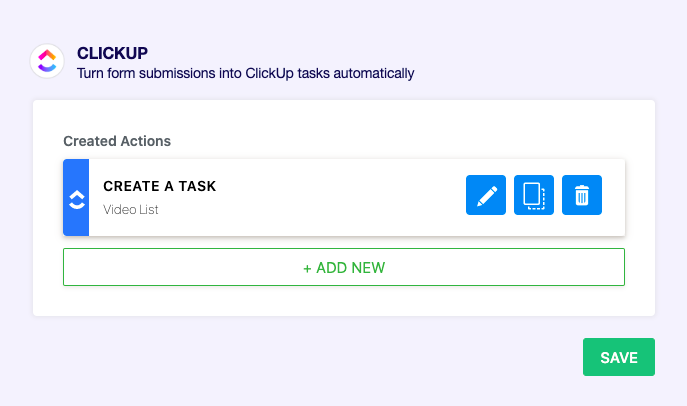Click the blank middle of the action card
The height and width of the screenshot is (406, 687).
click(x=340, y=197)
